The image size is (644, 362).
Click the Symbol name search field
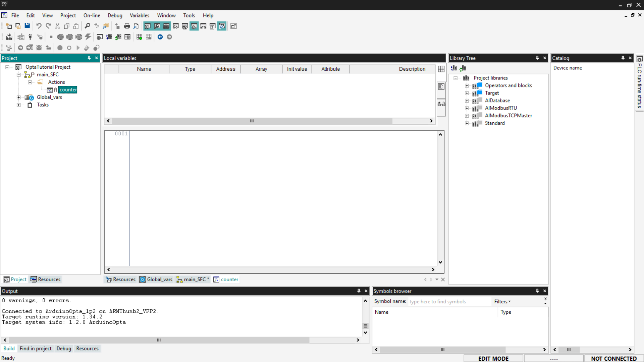coord(449,302)
